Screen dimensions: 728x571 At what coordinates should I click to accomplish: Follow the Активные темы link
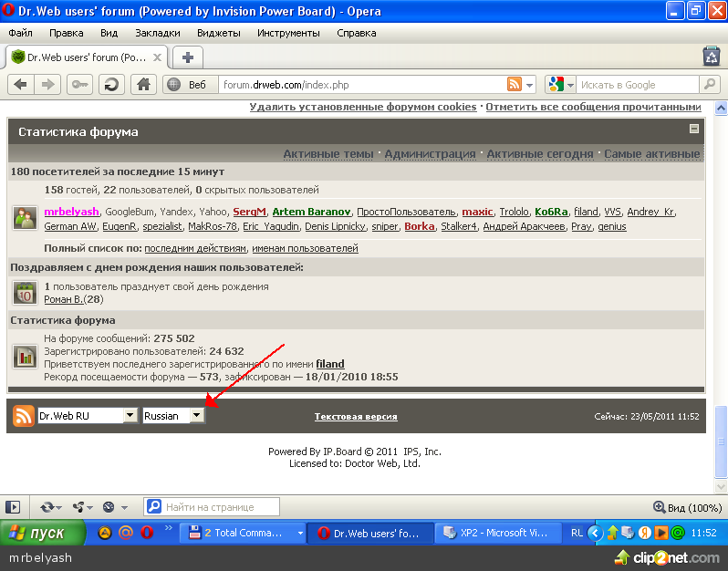coord(328,154)
